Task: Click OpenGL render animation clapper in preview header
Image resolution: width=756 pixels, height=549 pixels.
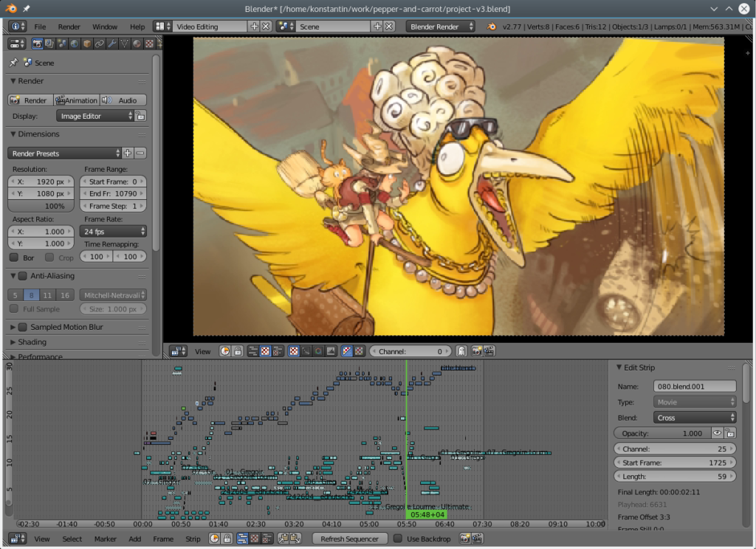Action: 489,351
